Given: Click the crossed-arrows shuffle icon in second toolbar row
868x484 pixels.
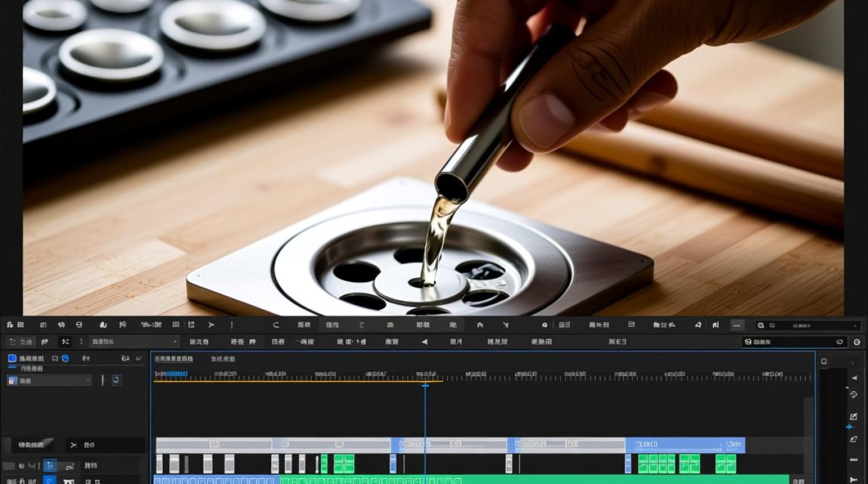Looking at the screenshot, I should (x=65, y=342).
